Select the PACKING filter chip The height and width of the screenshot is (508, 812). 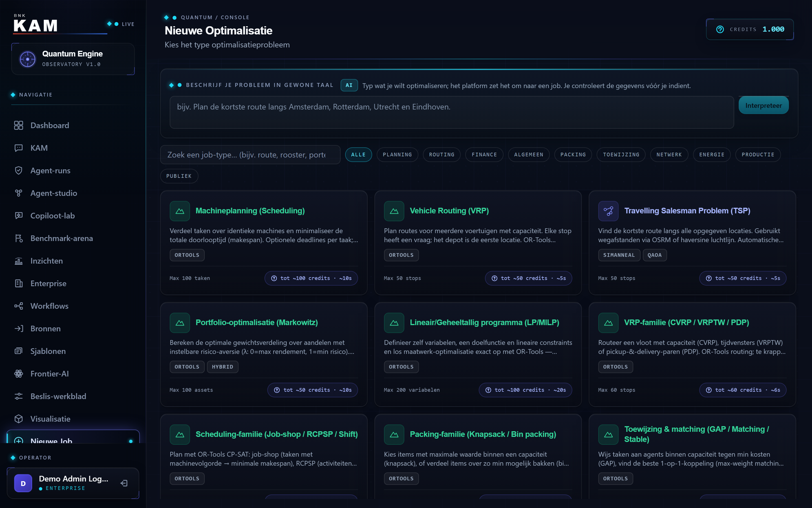click(573, 155)
